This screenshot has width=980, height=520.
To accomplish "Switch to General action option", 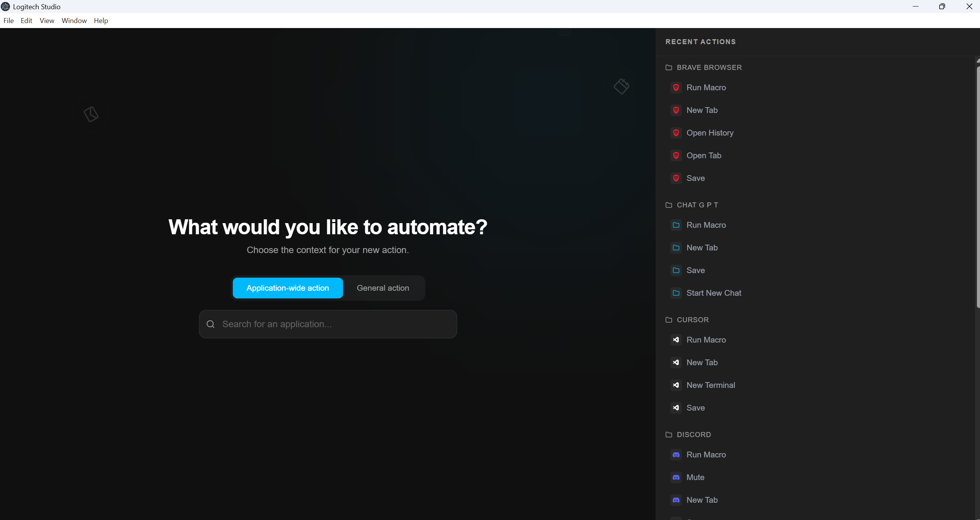I will point(383,288).
